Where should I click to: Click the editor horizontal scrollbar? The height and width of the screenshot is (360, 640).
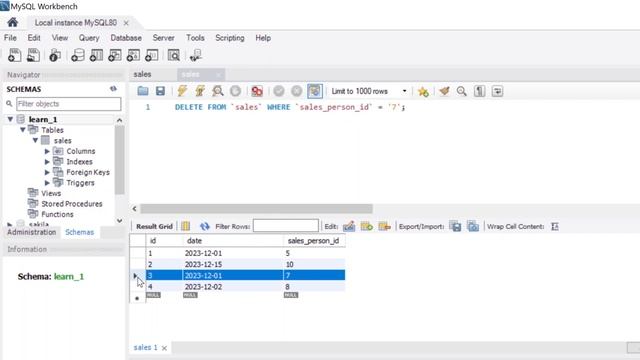pos(256,209)
